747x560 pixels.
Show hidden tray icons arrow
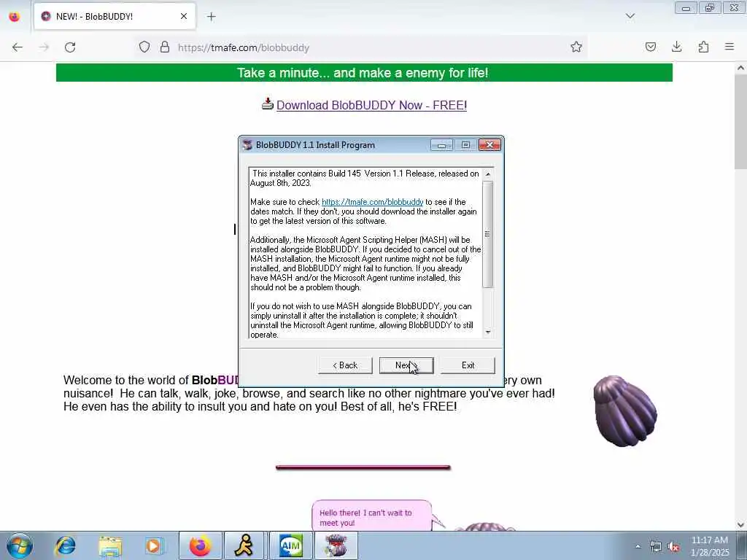[x=638, y=546]
